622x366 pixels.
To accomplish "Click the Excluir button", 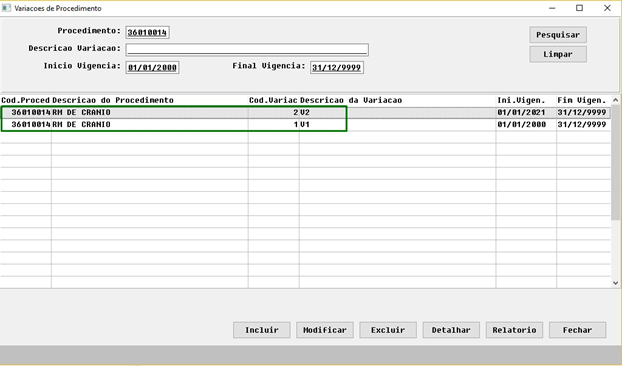I will [388, 330].
